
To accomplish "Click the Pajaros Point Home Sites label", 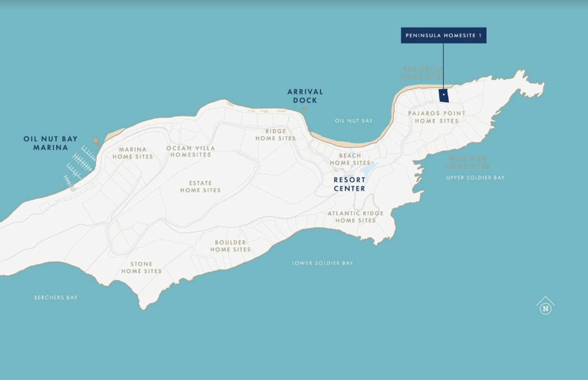I will [x=437, y=117].
